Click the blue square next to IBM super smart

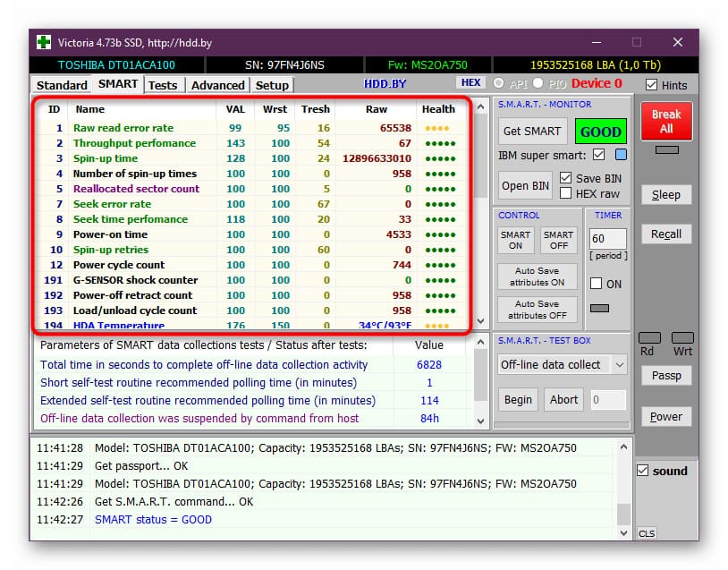621,155
